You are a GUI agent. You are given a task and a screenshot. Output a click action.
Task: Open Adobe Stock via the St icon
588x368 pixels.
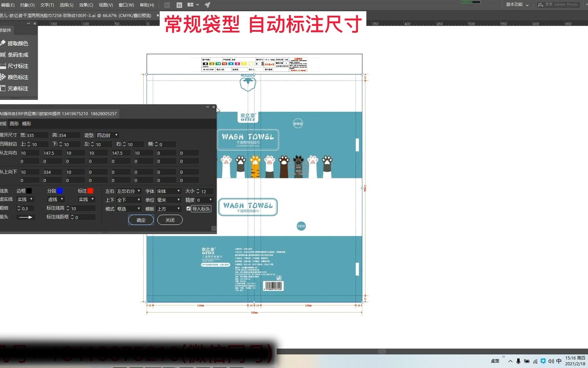click(179, 5)
